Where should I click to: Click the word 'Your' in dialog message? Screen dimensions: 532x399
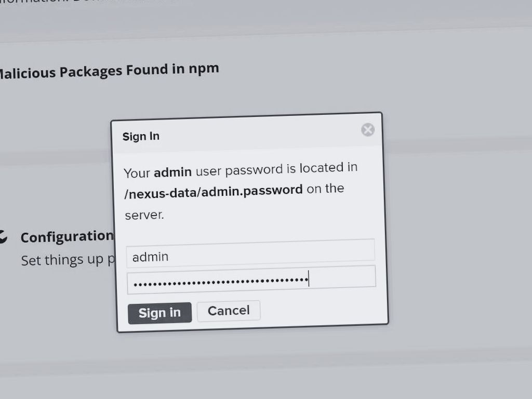coord(137,173)
